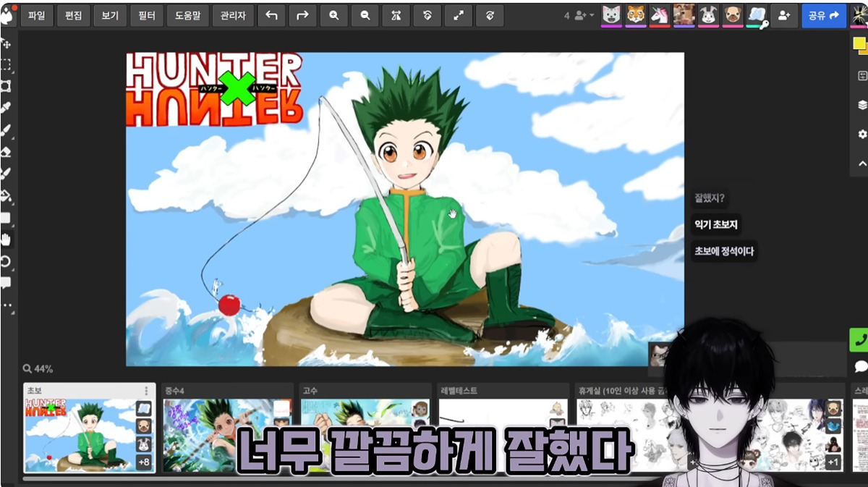This screenshot has height=487, width=868.
Task: Select the Rectangle shape tool
Action: tap(6, 217)
